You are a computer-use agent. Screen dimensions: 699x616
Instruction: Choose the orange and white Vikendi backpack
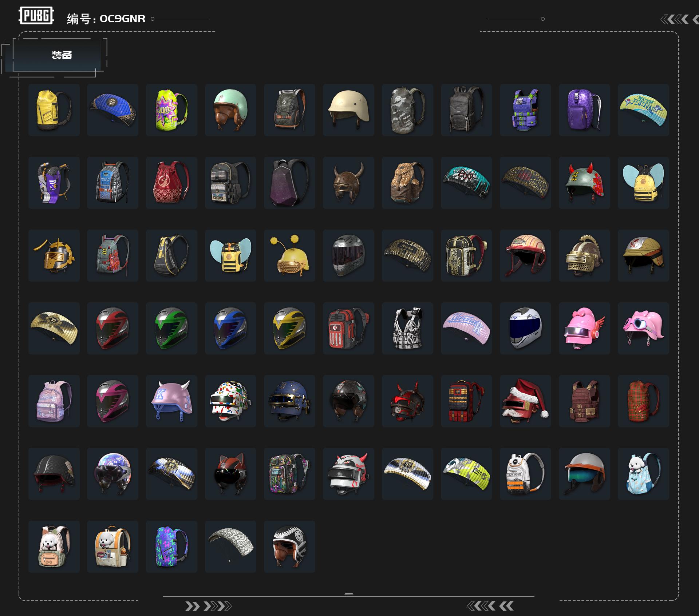click(x=525, y=474)
